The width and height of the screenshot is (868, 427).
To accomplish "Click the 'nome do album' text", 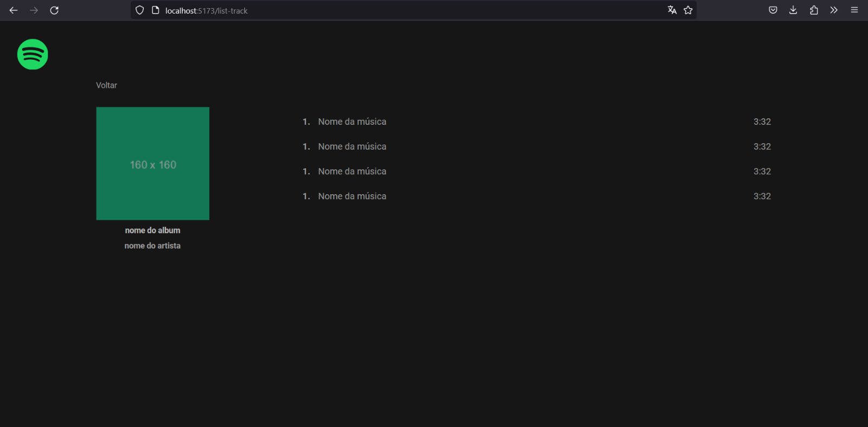I will tap(152, 231).
